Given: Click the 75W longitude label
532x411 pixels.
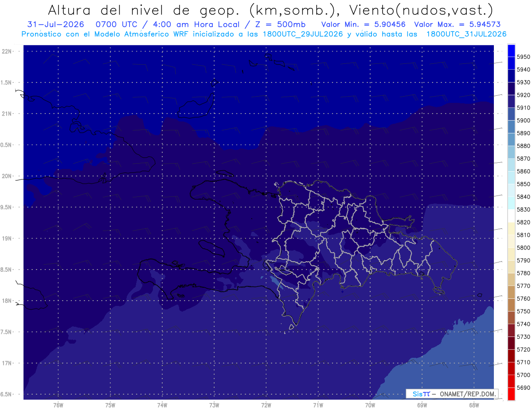Looking at the screenshot, I should point(110,405).
